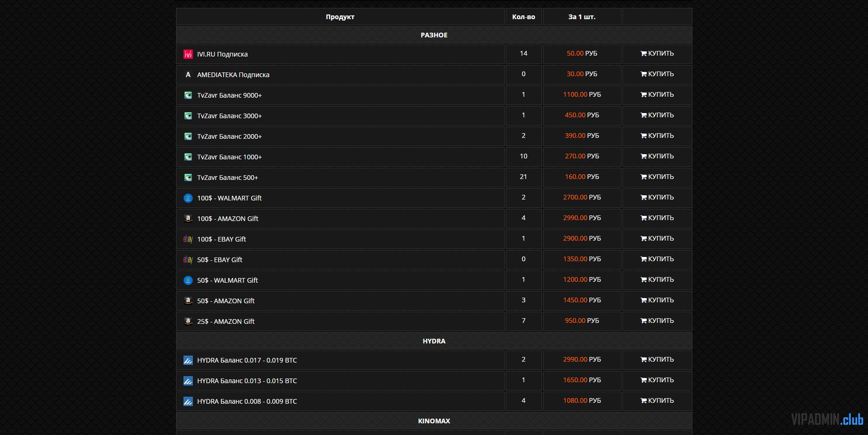Purchase the 50$ AMAZON Gift
This screenshot has height=435, width=868.
click(x=657, y=300)
